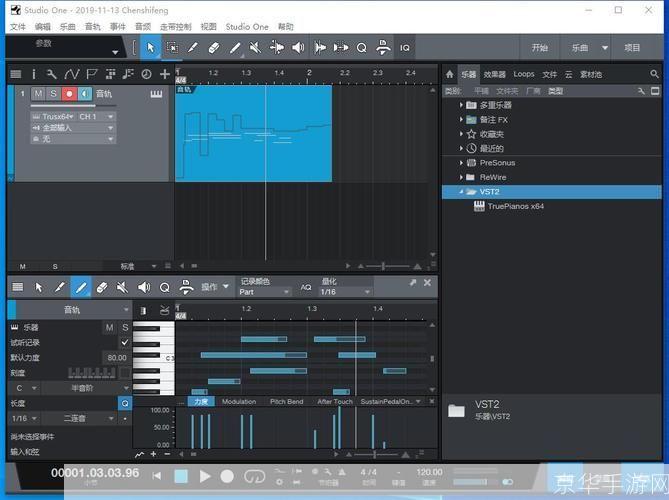Viewport: 669px width, 500px height.
Task: Open track list menu icon
Action: coord(16,74)
